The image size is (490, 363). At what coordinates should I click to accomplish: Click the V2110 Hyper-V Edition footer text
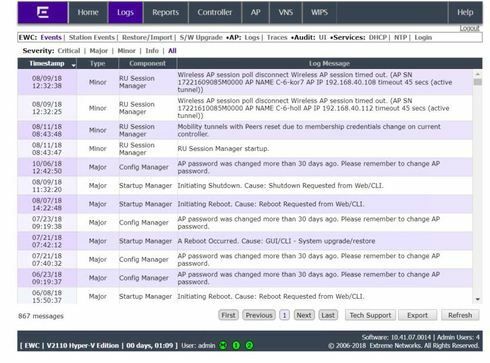(83, 346)
